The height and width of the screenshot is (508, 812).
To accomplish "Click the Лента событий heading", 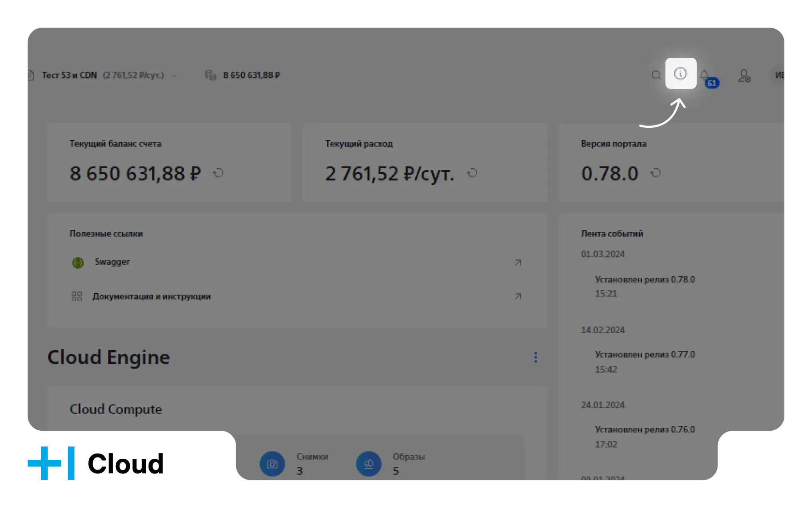I will coord(612,234).
